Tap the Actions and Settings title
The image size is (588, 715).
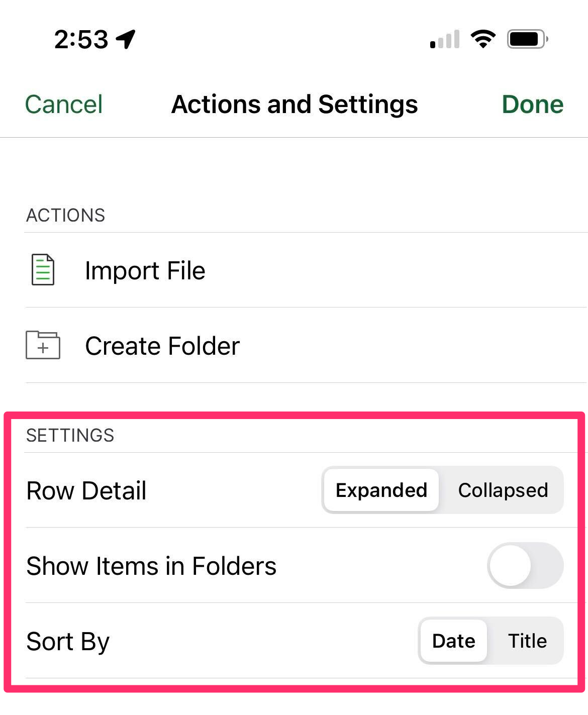point(295,105)
